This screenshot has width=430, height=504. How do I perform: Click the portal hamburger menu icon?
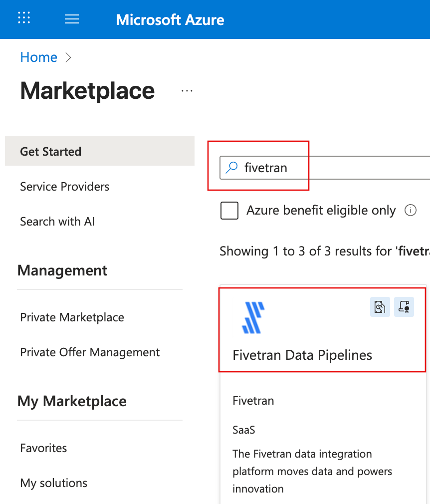(x=71, y=19)
